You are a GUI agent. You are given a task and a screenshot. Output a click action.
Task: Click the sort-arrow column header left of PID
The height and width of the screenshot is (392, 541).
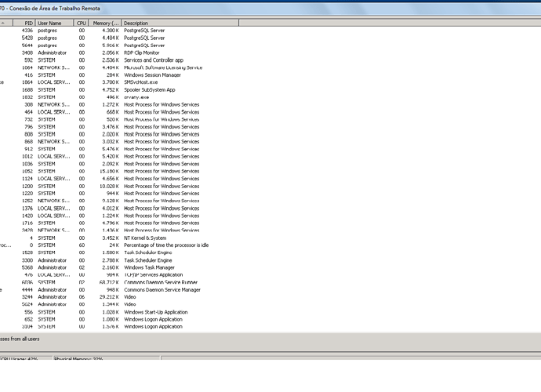coord(6,23)
